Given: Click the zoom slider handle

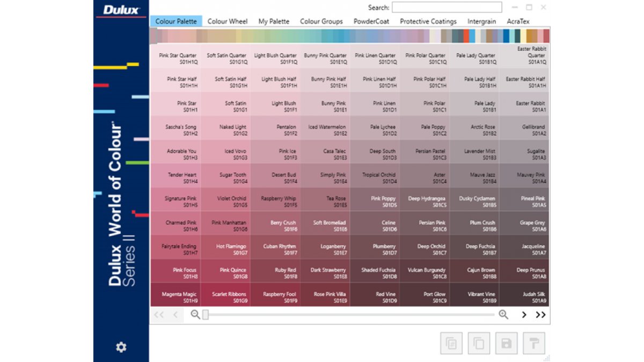Looking at the screenshot, I should point(205,315).
